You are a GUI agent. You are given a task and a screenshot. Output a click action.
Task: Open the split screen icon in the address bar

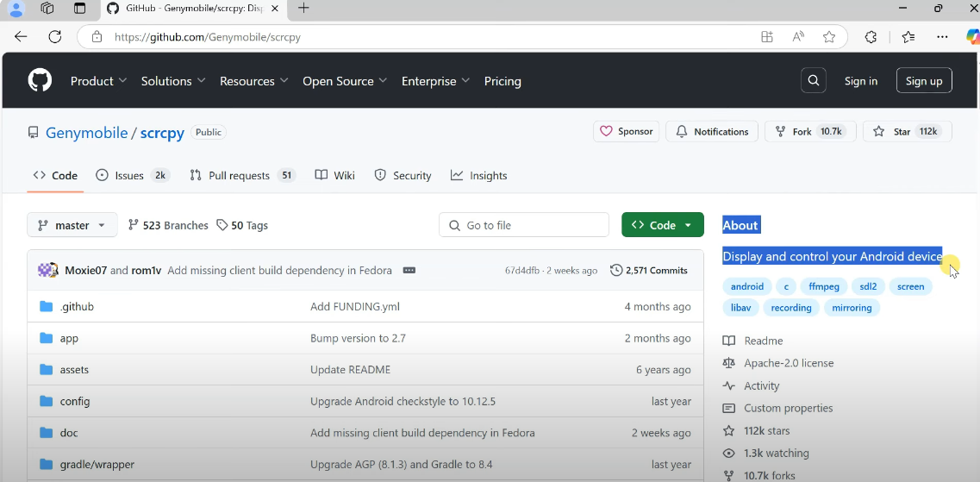(767, 37)
